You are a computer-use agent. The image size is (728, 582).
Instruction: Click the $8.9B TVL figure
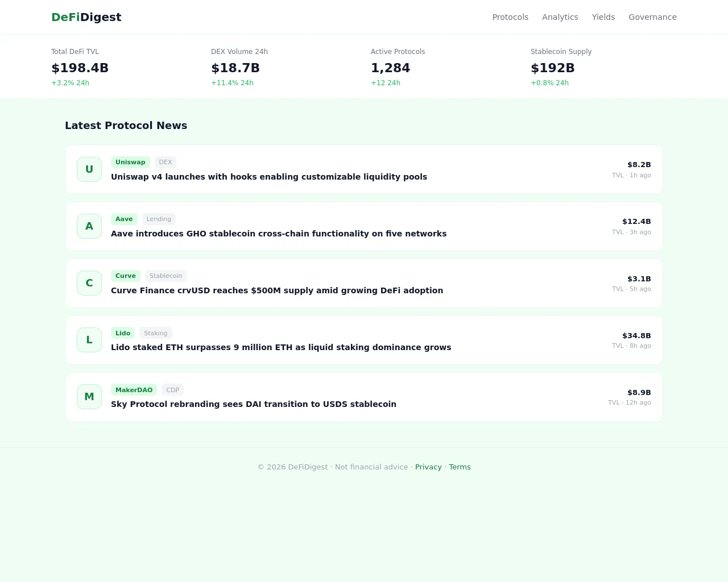pos(639,393)
